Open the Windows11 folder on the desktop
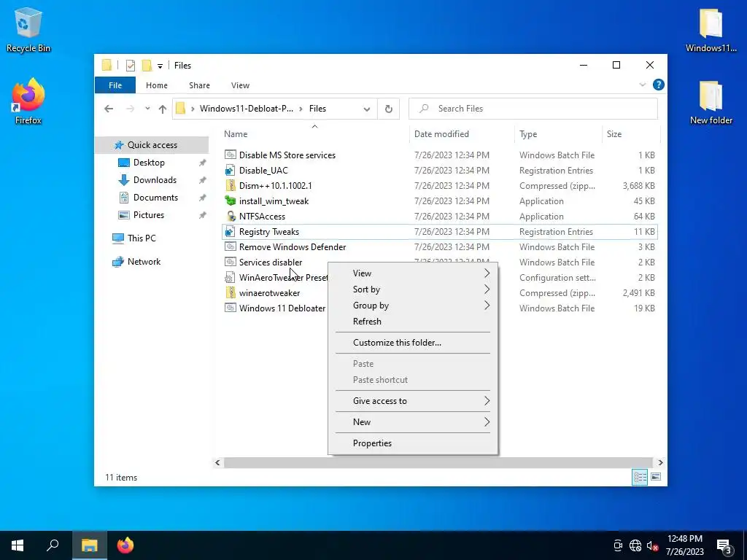The width and height of the screenshot is (747, 560). [711, 28]
